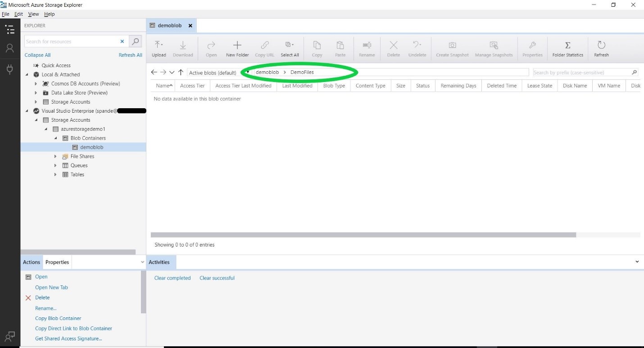The image size is (644, 348).
Task: Collapse the Activities panel with its chevron
Action: tap(637, 261)
